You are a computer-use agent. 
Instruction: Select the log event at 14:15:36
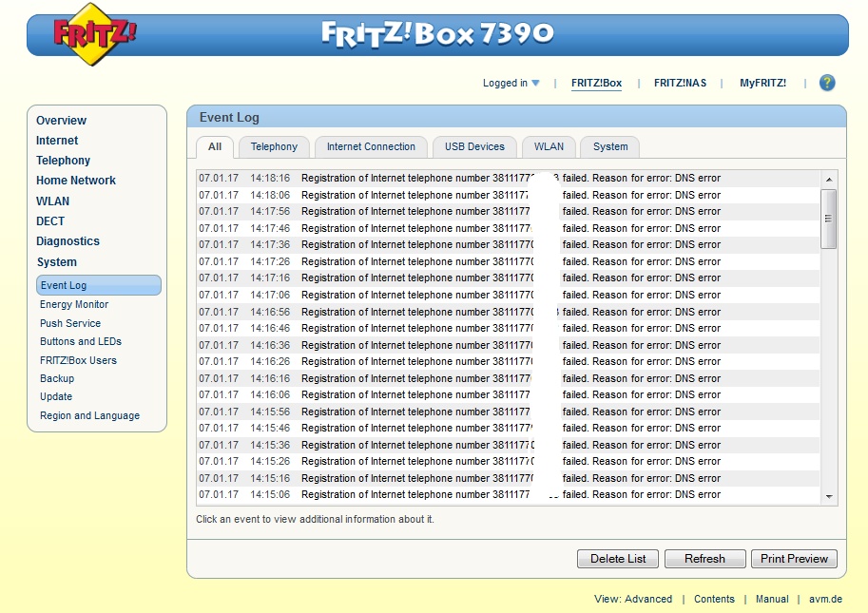pyautogui.click(x=509, y=445)
